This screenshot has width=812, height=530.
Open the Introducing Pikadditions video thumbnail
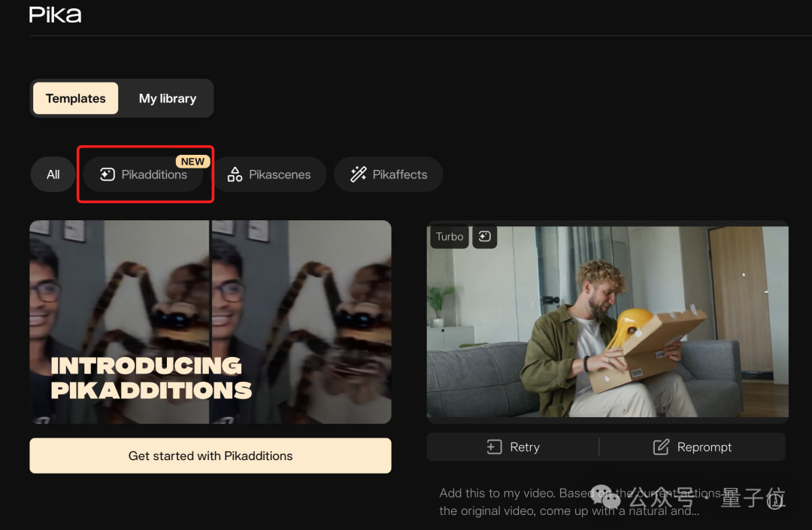point(211,322)
